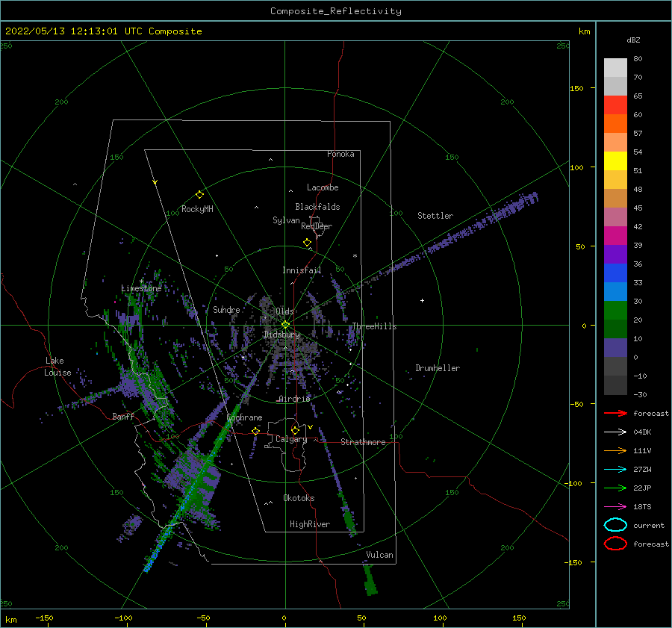
Task: Click the ThreeHills label
Action: pyautogui.click(x=374, y=326)
